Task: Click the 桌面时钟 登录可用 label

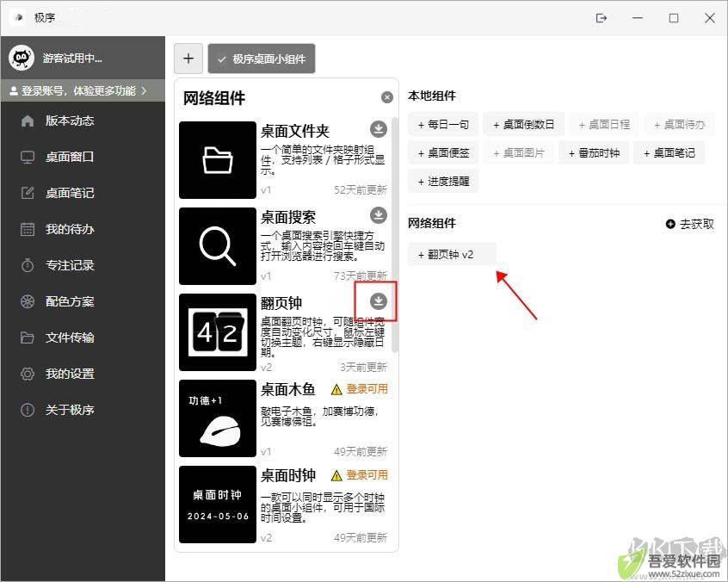Action: tap(367, 475)
